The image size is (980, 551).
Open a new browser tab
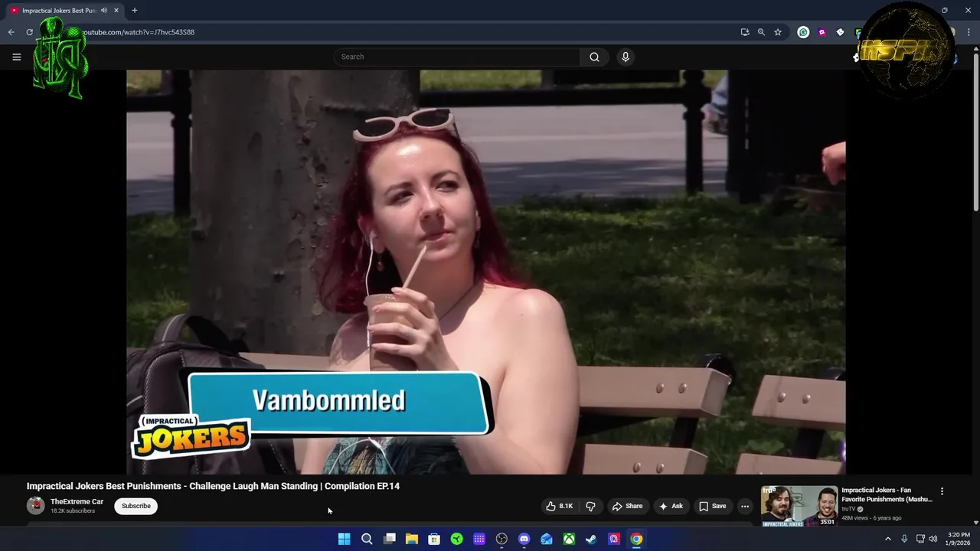click(x=135, y=11)
